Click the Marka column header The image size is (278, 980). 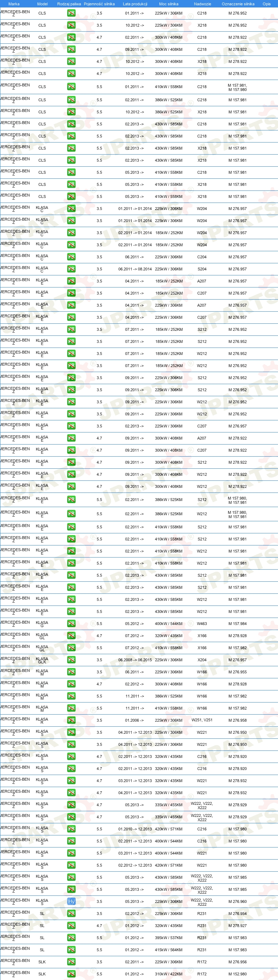point(14,4)
